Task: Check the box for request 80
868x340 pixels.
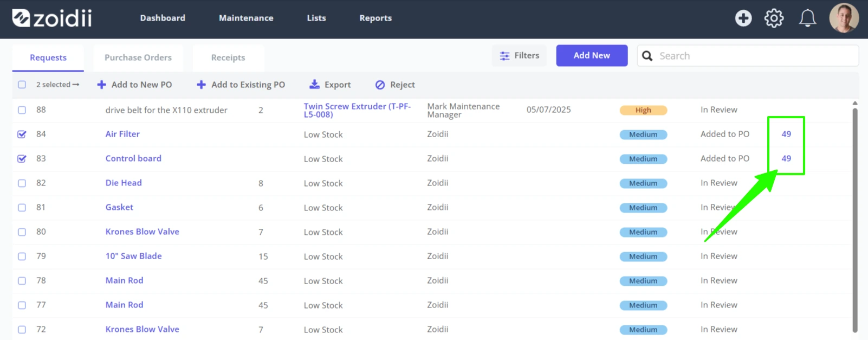Action: [x=22, y=232]
